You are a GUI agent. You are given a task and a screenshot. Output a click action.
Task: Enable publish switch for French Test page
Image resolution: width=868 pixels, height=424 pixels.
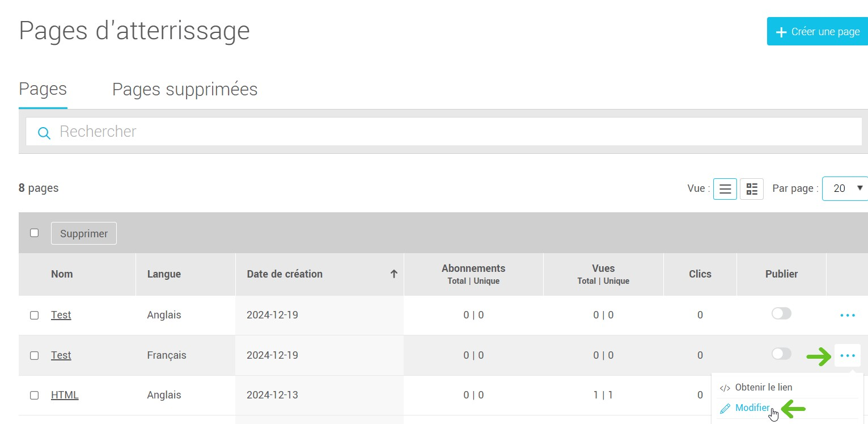click(781, 354)
